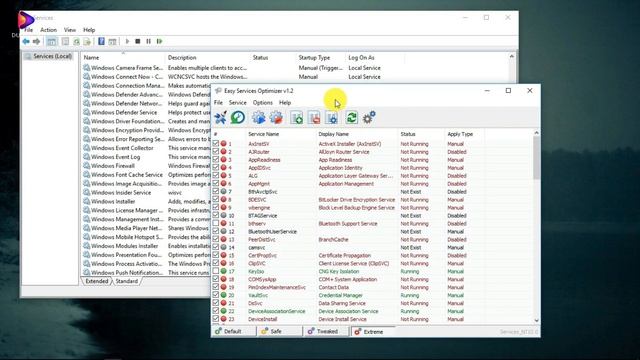The height and width of the screenshot is (360, 640).
Task: Open the Service menu in Easy Services Optimizer
Action: click(238, 102)
